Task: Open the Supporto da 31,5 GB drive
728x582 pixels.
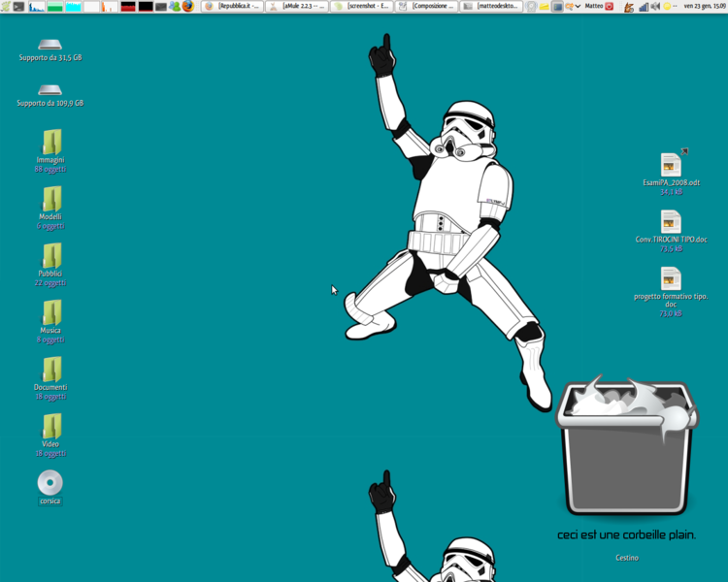Action: tap(50, 51)
